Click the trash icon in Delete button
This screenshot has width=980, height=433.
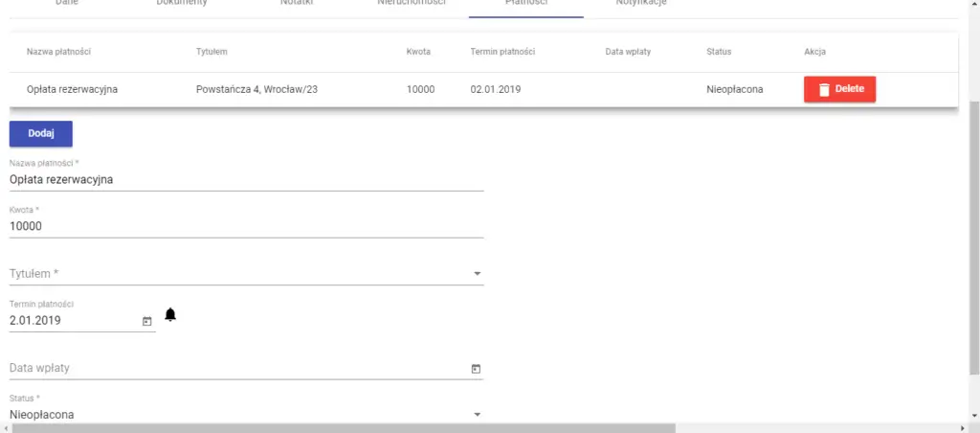pos(823,89)
